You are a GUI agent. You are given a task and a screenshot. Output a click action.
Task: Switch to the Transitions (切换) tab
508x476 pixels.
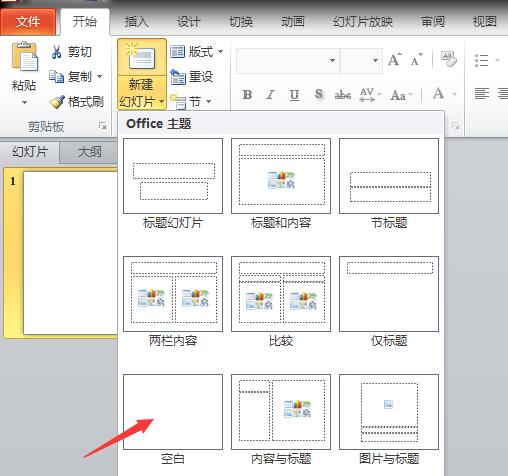241,22
